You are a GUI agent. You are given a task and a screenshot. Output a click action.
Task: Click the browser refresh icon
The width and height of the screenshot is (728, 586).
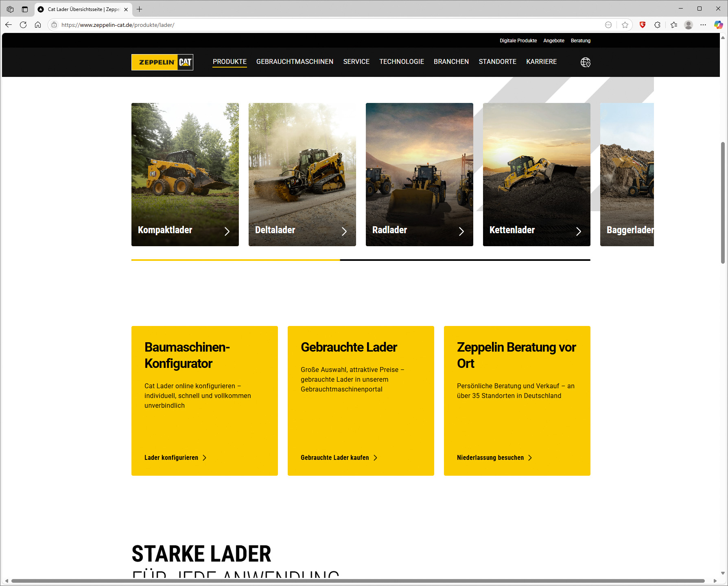pos(23,25)
